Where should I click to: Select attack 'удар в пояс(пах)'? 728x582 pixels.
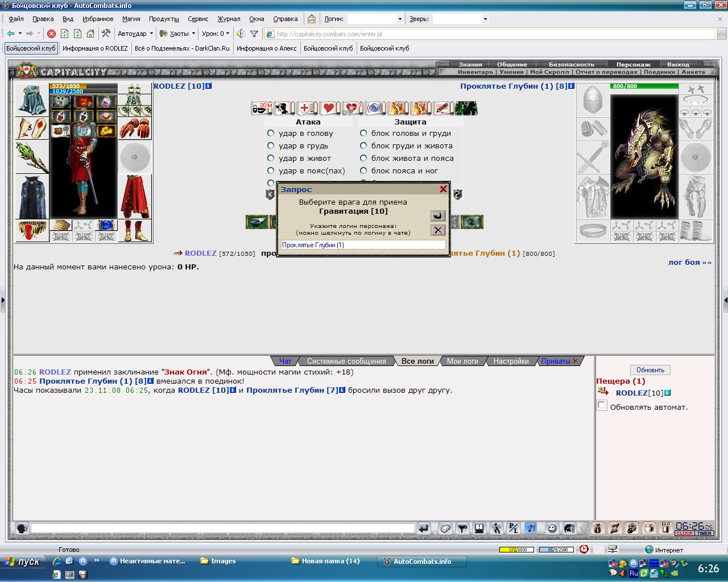271,171
